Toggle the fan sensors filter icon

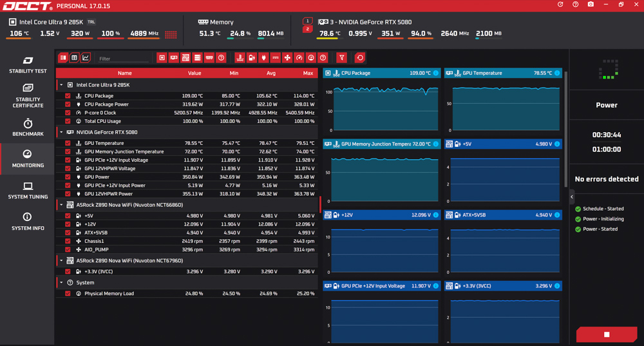287,58
